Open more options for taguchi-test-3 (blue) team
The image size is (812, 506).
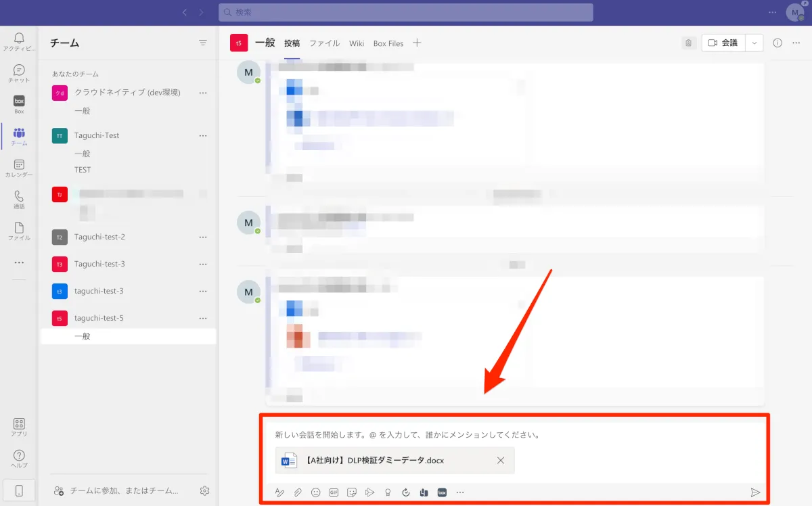pos(202,291)
